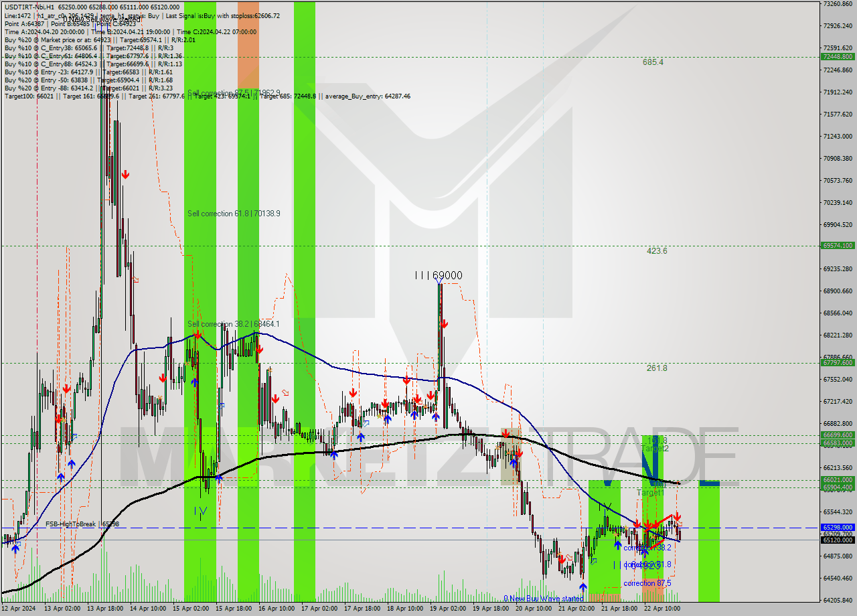Click the 68900.660 price axis label

[x=837, y=291]
